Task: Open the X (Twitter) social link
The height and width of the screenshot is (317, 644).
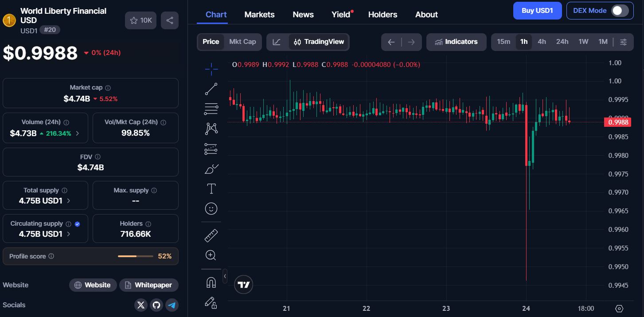Action: click(x=141, y=305)
